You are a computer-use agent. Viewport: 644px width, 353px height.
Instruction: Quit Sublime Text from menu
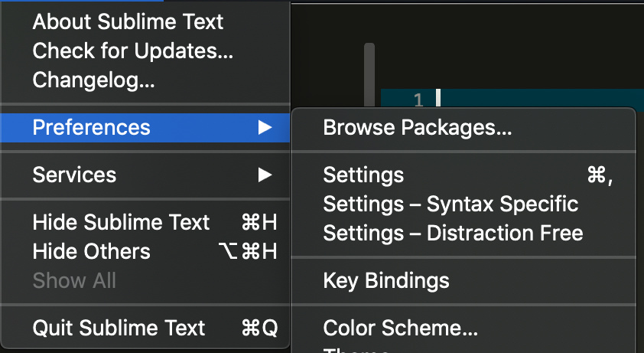pos(119,328)
